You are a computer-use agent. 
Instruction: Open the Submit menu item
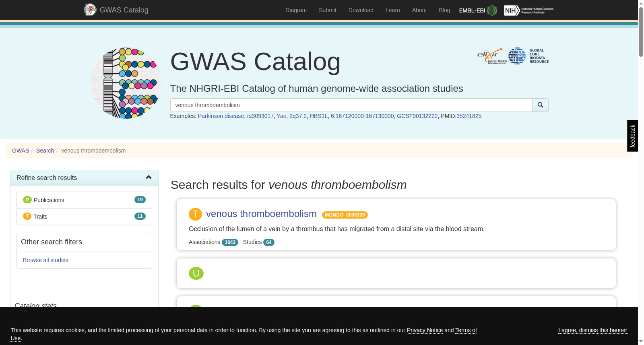pos(328,10)
